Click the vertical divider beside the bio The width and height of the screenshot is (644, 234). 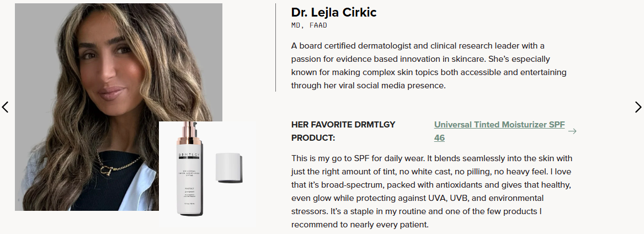275,47
